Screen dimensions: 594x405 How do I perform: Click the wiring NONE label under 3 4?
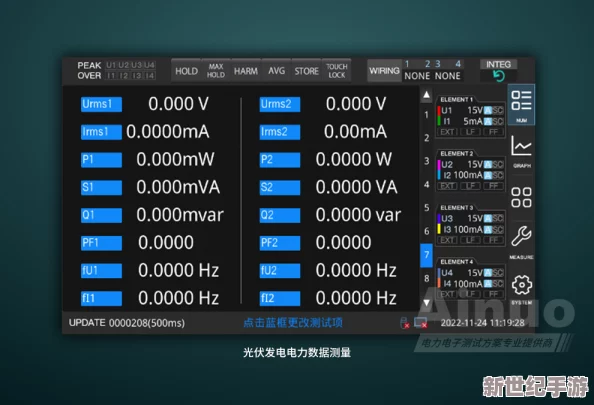tap(447, 76)
